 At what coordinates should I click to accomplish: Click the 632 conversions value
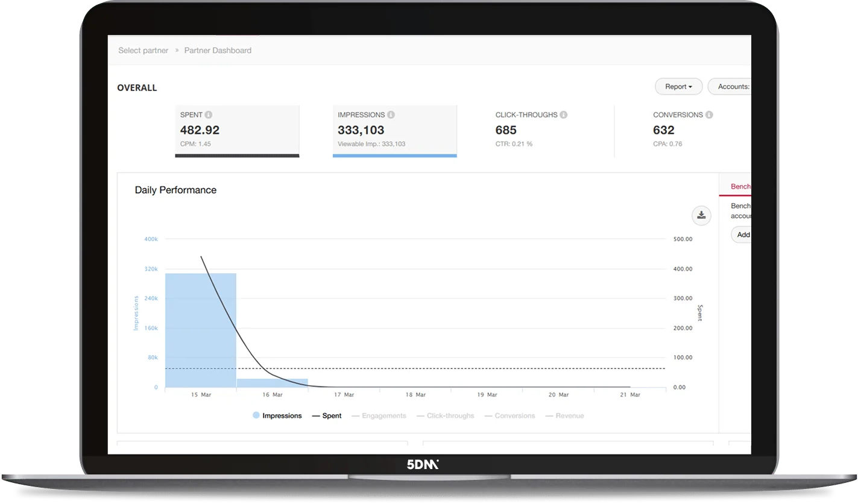click(x=664, y=130)
